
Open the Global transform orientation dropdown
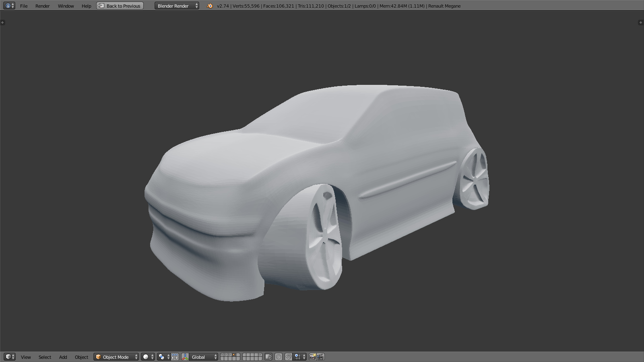(x=204, y=357)
